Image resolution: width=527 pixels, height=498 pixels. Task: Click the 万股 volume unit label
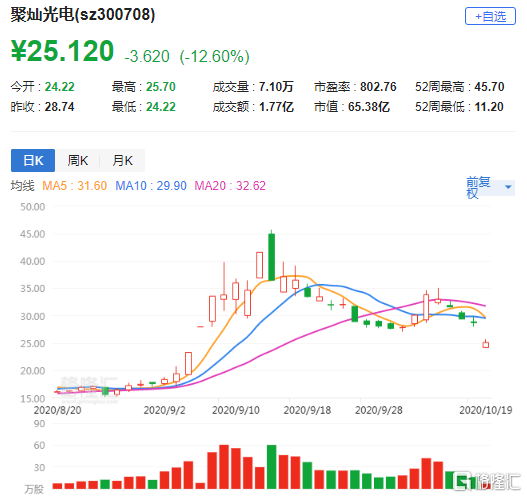pyautogui.click(x=34, y=489)
